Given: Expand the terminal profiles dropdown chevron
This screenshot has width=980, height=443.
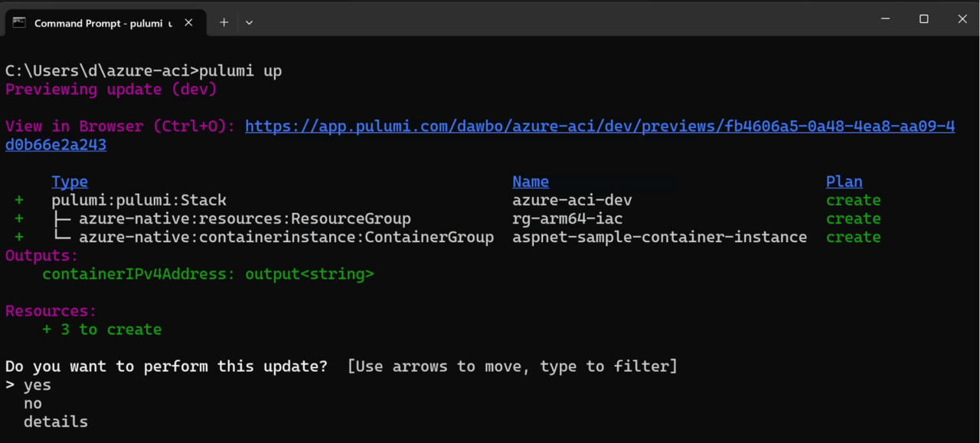Looking at the screenshot, I should point(249,23).
